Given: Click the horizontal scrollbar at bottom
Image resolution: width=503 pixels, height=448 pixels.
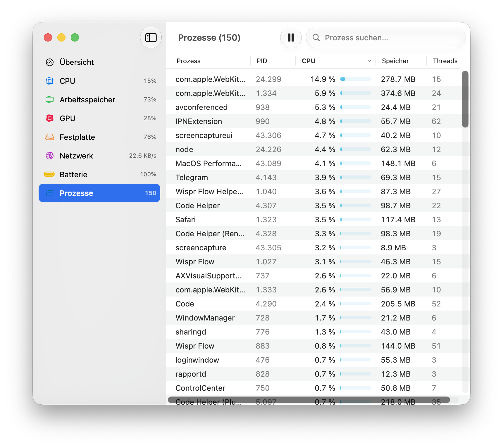Looking at the screenshot, I should tap(309, 400).
